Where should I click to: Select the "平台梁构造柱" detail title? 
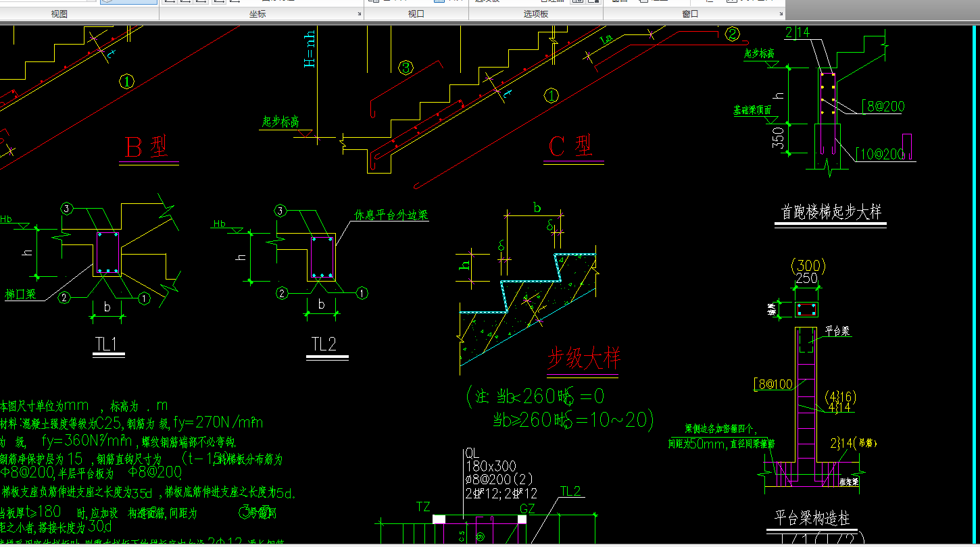[x=812, y=519]
